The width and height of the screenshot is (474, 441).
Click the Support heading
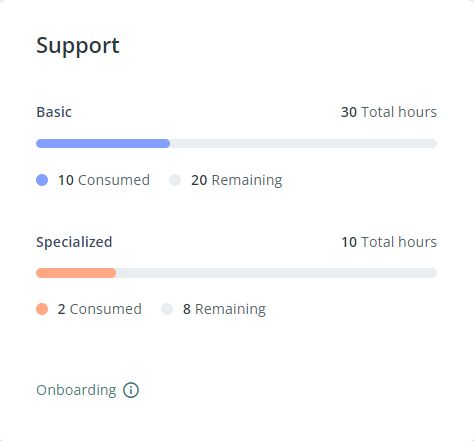pos(78,46)
